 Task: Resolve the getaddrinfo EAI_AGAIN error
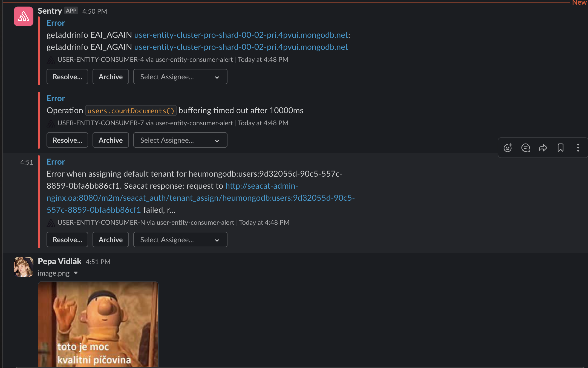[67, 77]
